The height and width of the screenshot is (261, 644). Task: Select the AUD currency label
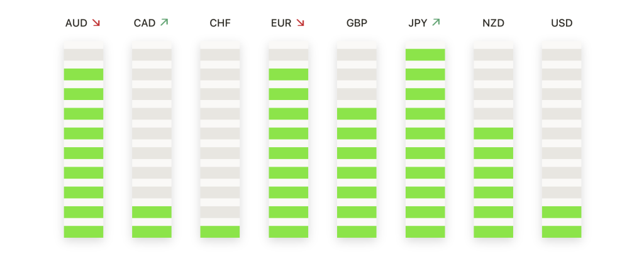click(76, 23)
